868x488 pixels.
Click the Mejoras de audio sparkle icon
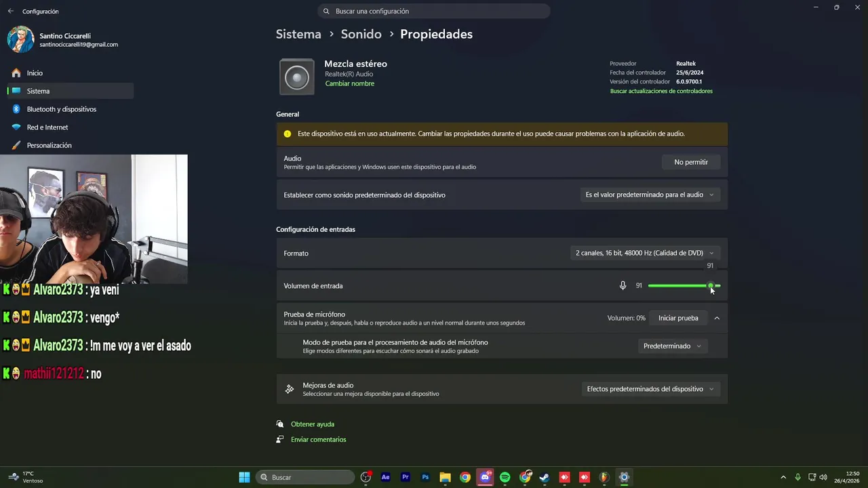tap(290, 389)
